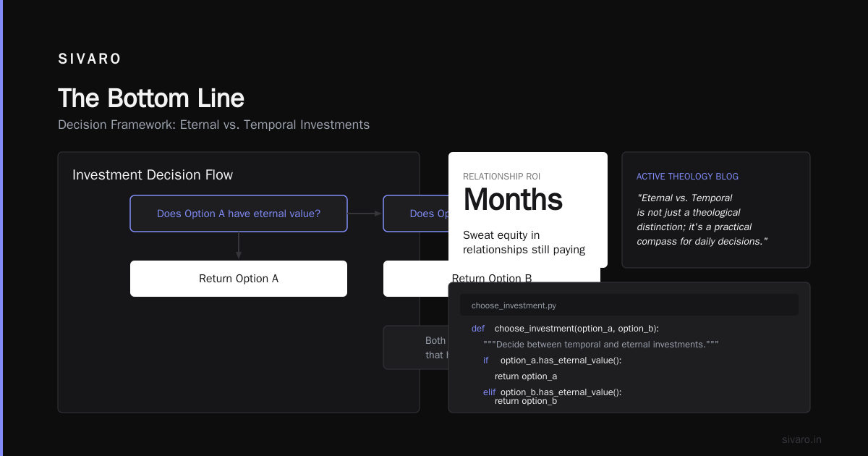The image size is (868, 456).
Task: Click the gray "Both" note box
Action: [x=416, y=347]
